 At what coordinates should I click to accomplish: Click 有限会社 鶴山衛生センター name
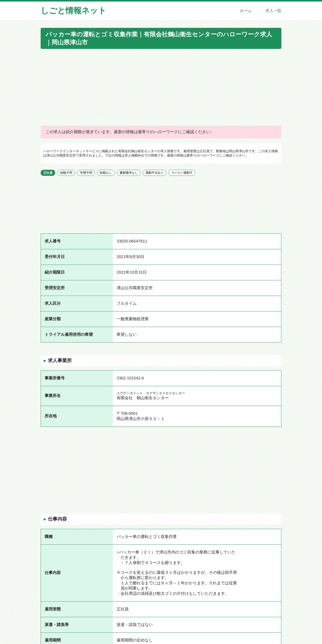(x=143, y=398)
